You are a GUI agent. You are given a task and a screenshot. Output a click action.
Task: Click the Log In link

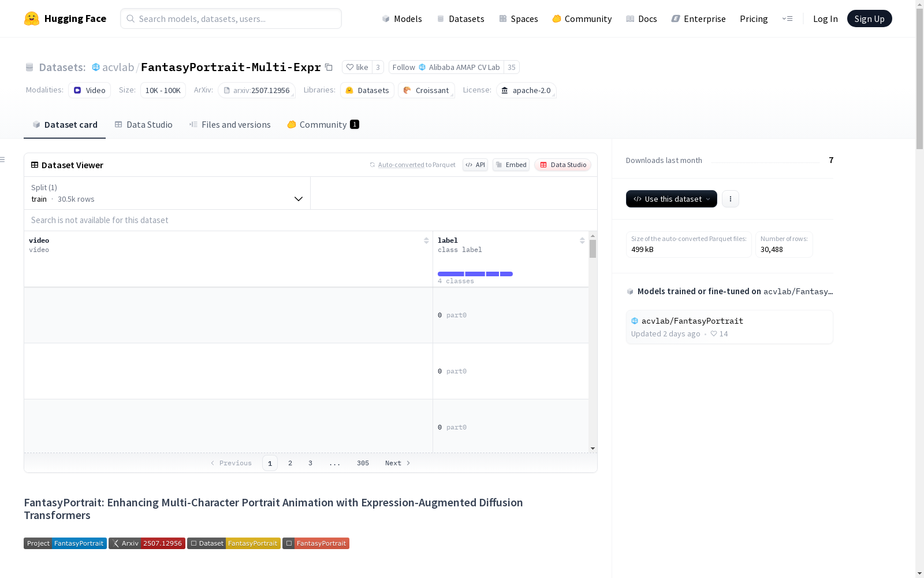[x=825, y=18]
